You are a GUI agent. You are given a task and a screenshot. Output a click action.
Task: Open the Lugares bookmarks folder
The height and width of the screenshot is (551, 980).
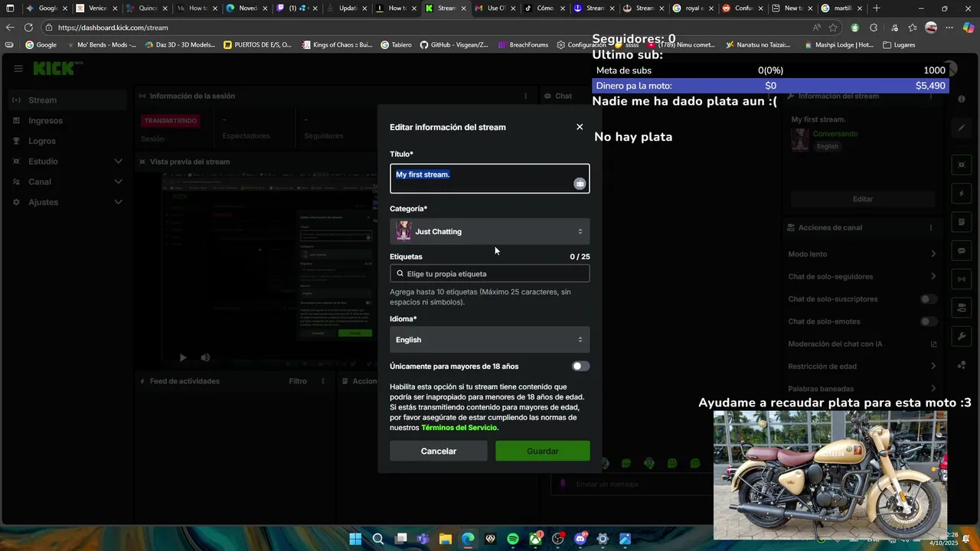(900, 45)
